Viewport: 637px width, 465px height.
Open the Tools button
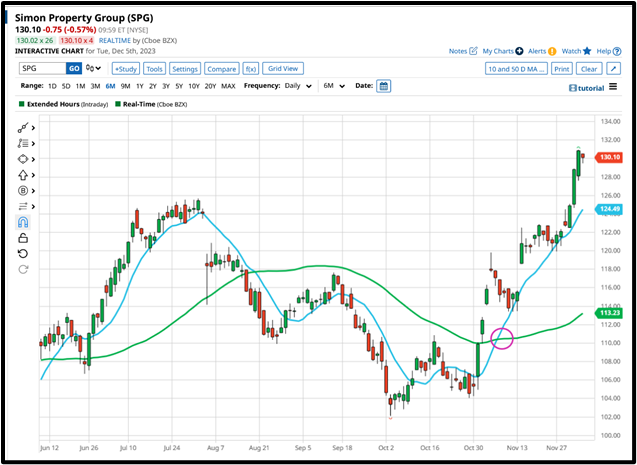(154, 69)
